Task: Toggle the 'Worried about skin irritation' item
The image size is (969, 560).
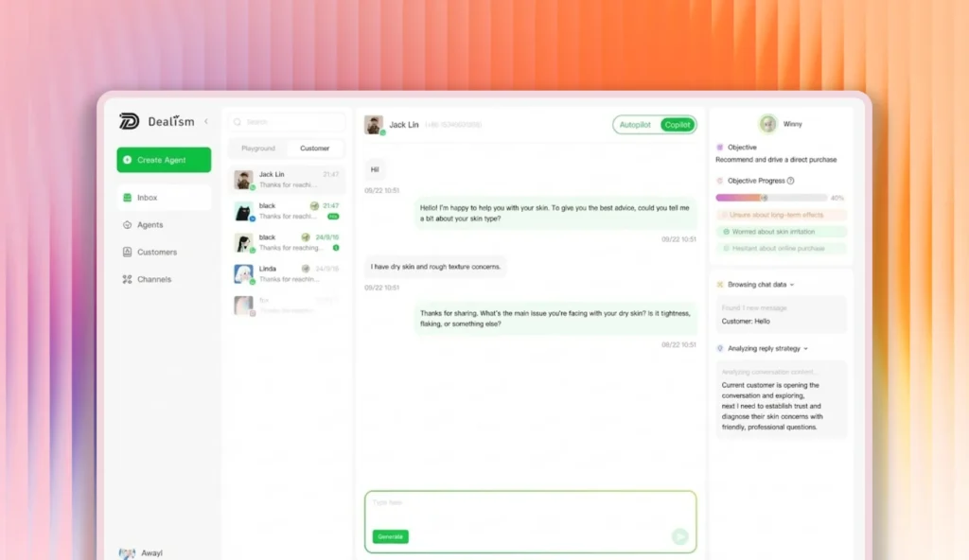Action: [x=781, y=232]
